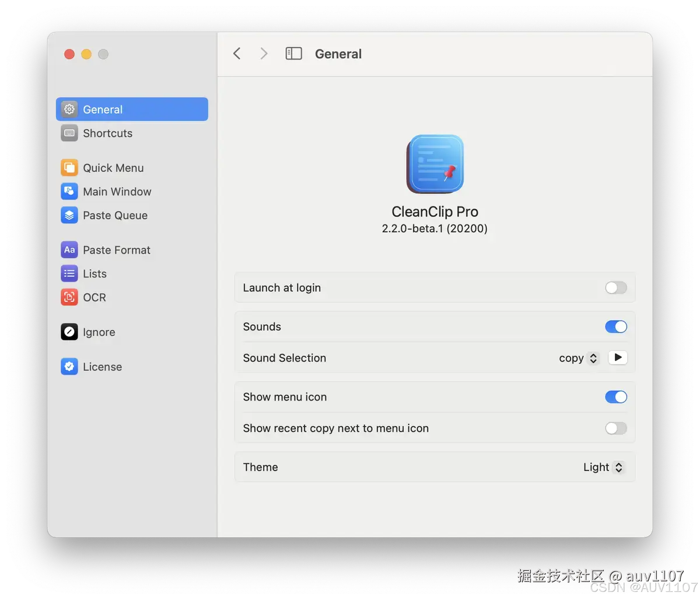700x600 pixels.
Task: Click the General title in toolbar
Action: [x=338, y=54]
